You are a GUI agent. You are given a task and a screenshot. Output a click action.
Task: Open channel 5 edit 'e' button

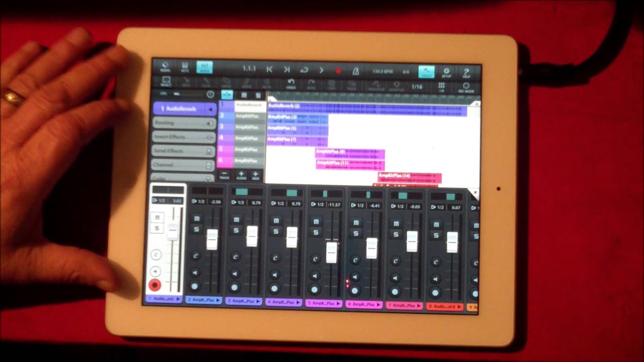[315, 259]
